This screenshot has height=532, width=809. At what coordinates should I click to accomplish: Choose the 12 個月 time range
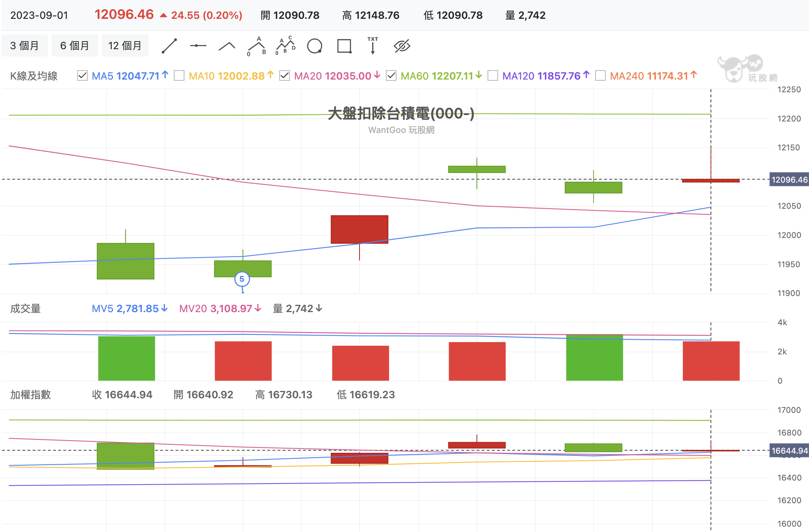pos(125,46)
